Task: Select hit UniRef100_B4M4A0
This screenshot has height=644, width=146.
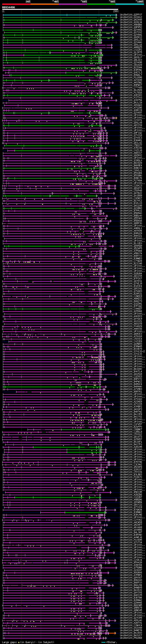Action: pyautogui.click(x=131, y=387)
